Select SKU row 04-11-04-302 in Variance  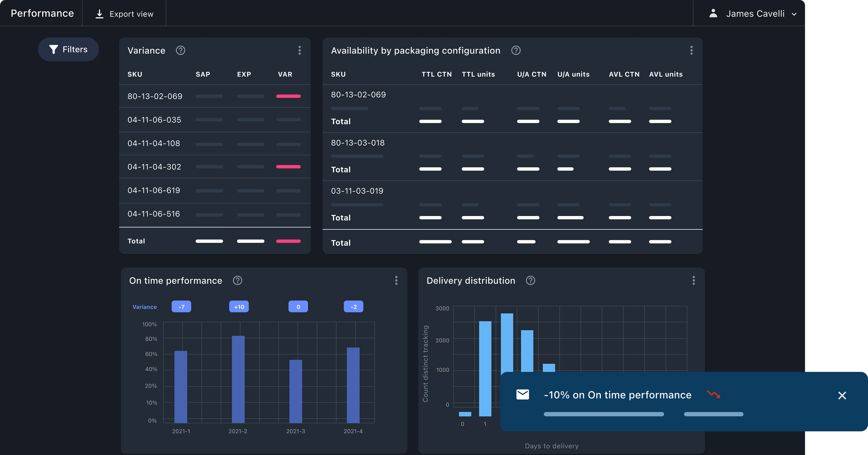154,167
